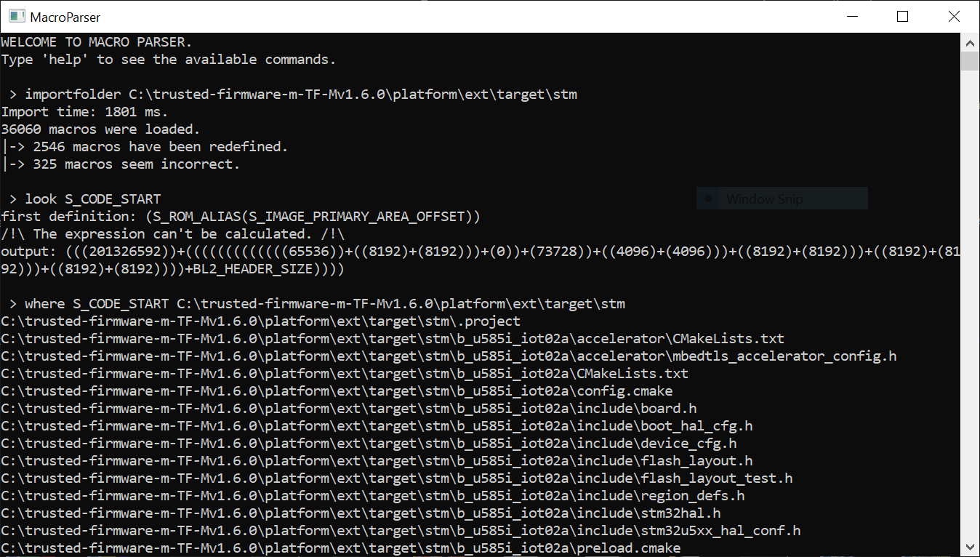Click the '.project' file path
The height and width of the screenshot is (557, 980).
(x=261, y=321)
